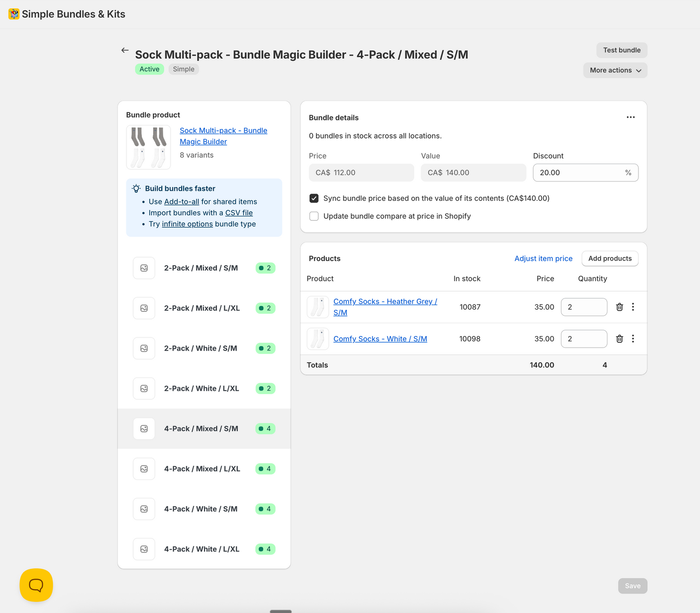The height and width of the screenshot is (613, 700).
Task: Expand the More actions dropdown
Action: 615,70
